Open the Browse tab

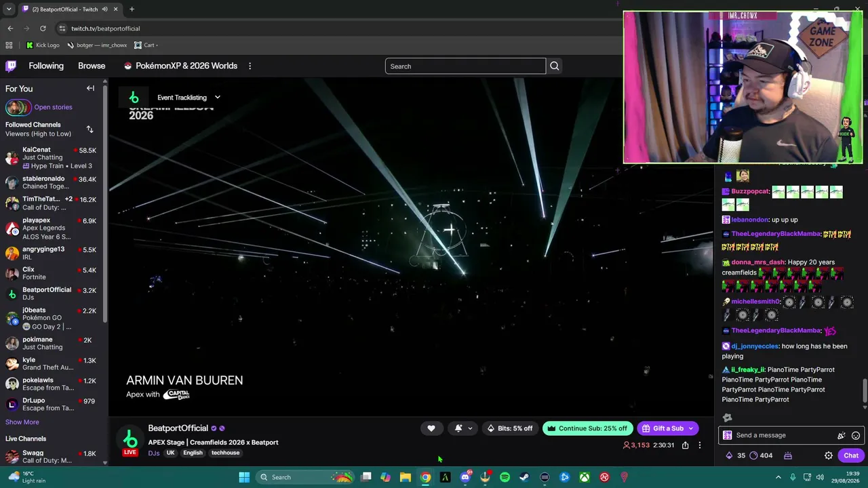(92, 66)
